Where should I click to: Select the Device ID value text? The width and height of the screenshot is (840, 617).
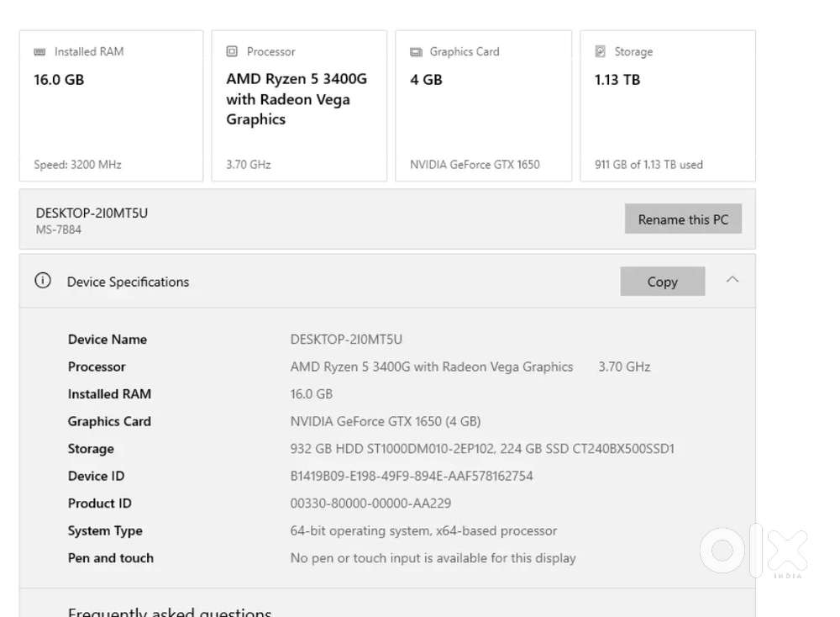pyautogui.click(x=412, y=476)
